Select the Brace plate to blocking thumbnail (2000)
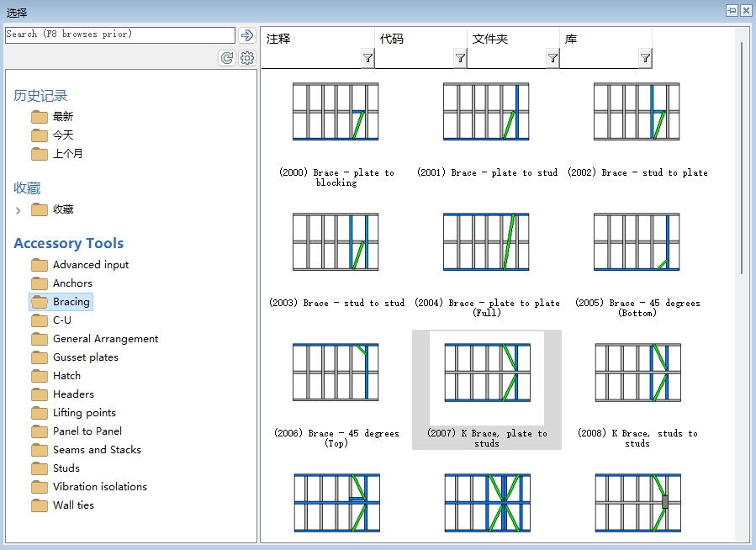 tap(336, 112)
